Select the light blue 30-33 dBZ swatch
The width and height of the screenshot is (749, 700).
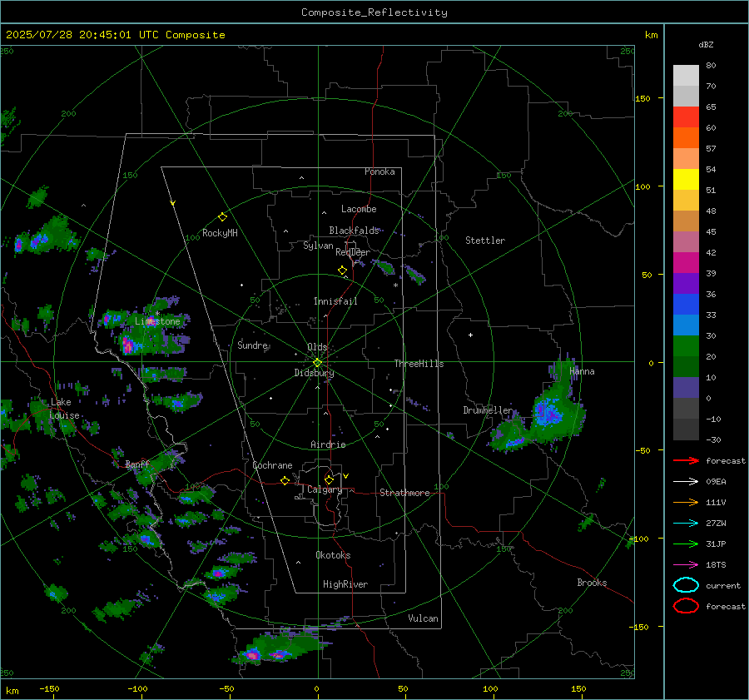pyautogui.click(x=686, y=325)
